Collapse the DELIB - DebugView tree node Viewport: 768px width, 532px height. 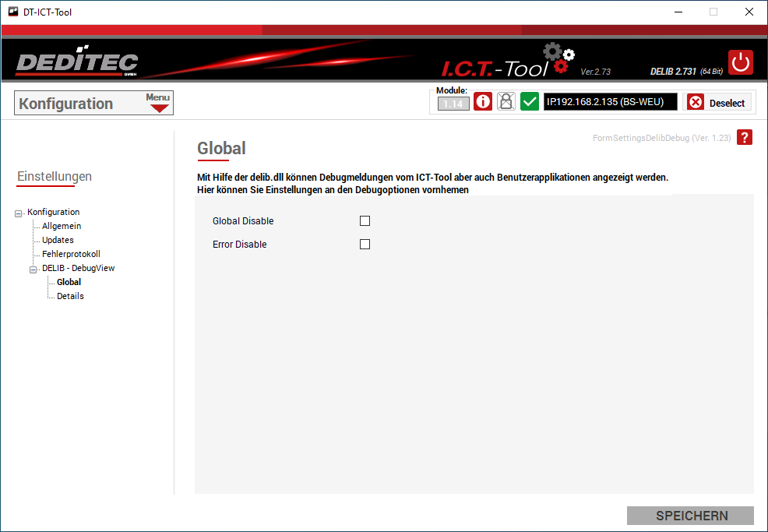[33, 269]
